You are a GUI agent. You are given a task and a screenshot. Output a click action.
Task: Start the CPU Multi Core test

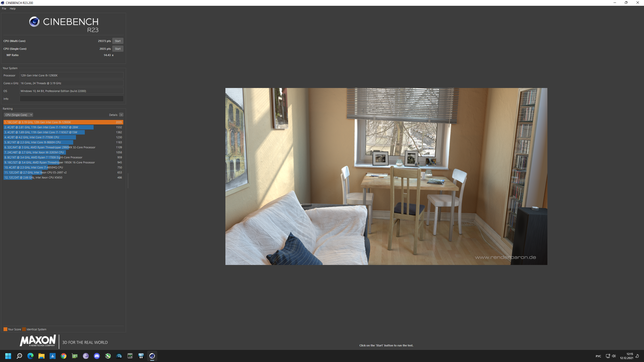click(118, 41)
